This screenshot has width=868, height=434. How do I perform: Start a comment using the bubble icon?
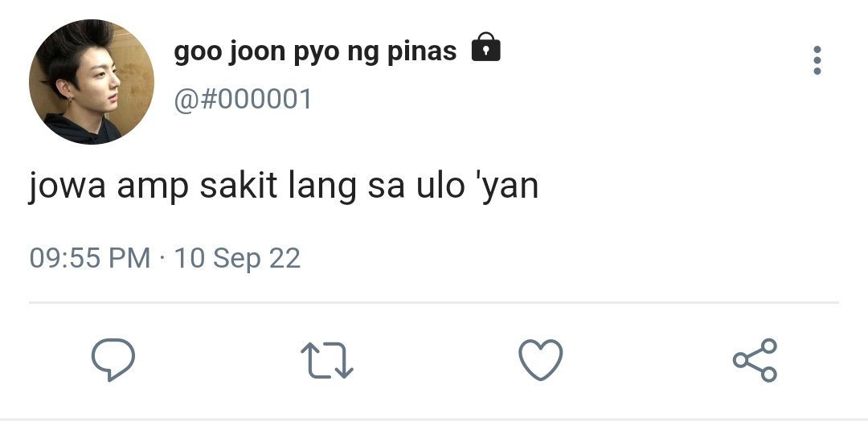[113, 360]
